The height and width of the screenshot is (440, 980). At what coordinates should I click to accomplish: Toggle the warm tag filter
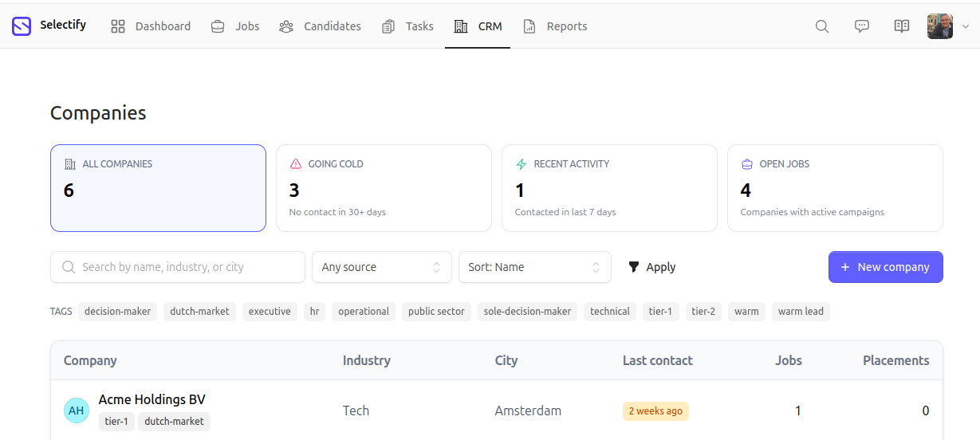point(746,312)
